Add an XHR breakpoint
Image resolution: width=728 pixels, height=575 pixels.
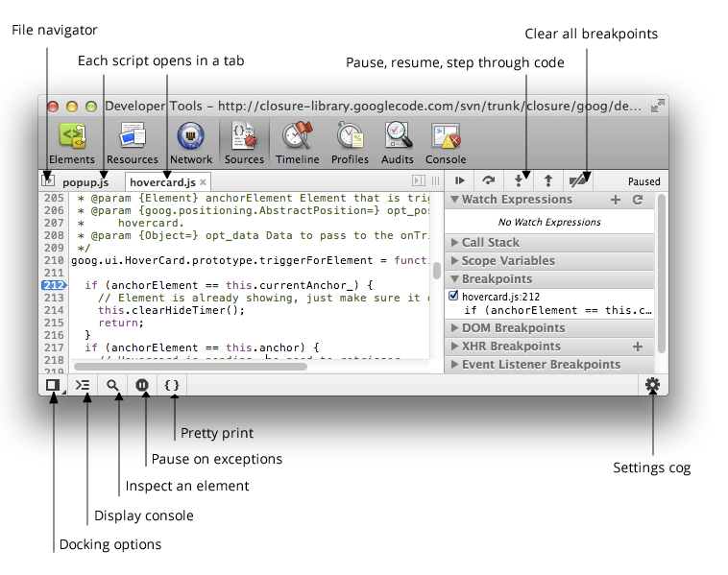click(x=638, y=347)
